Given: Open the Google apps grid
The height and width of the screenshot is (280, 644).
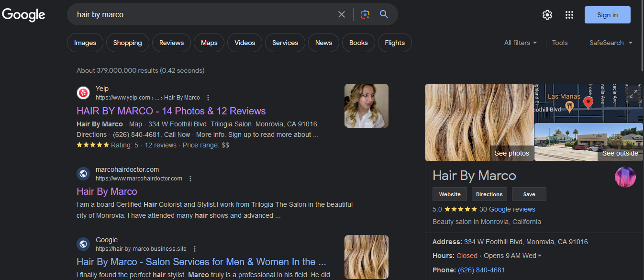Looking at the screenshot, I should (x=569, y=15).
